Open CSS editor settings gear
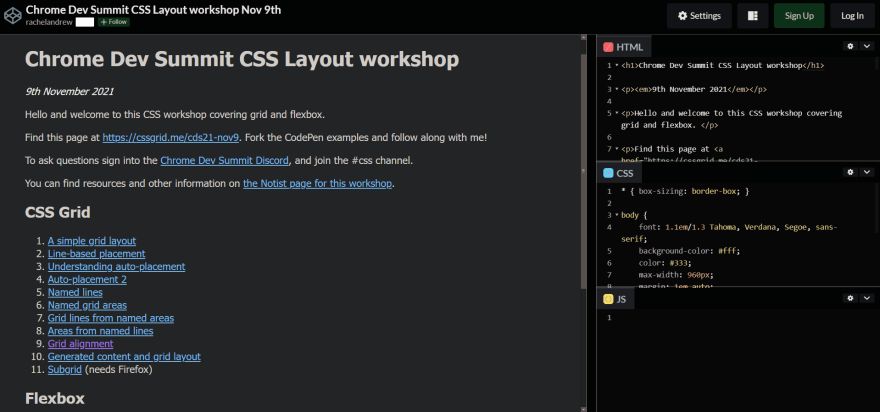The width and height of the screenshot is (880, 412). [850, 172]
